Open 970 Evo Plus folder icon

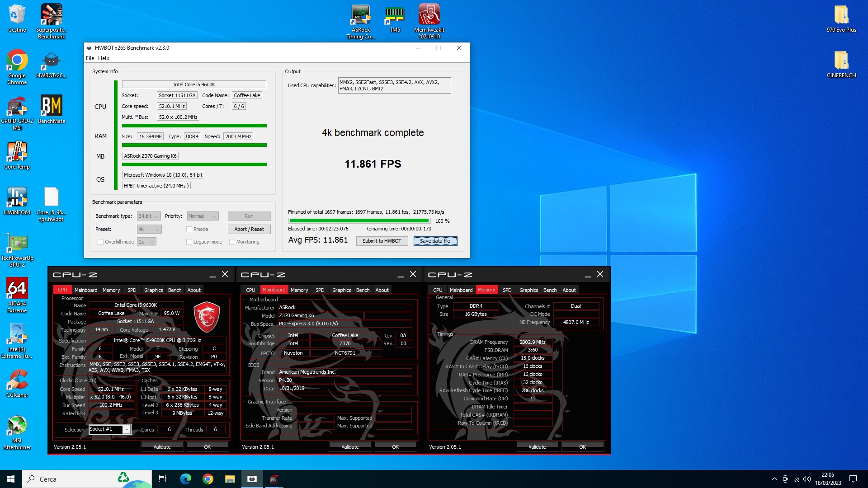click(841, 19)
